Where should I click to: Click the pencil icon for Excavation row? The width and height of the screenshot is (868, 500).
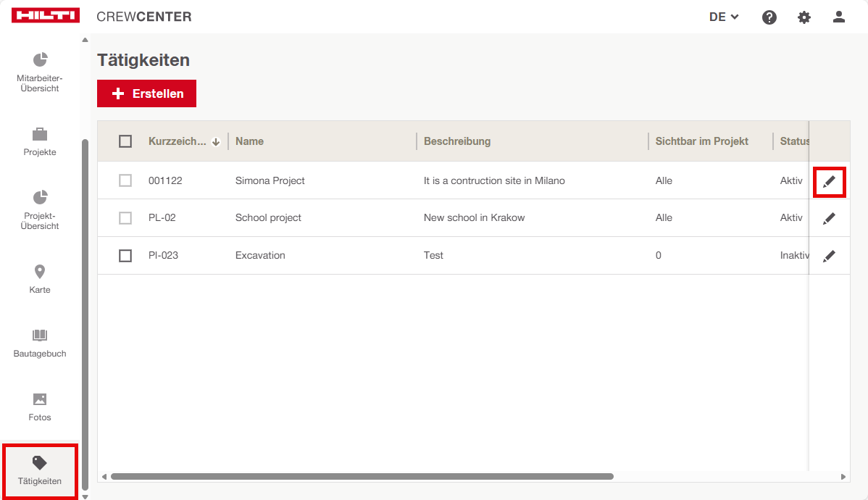[829, 256]
